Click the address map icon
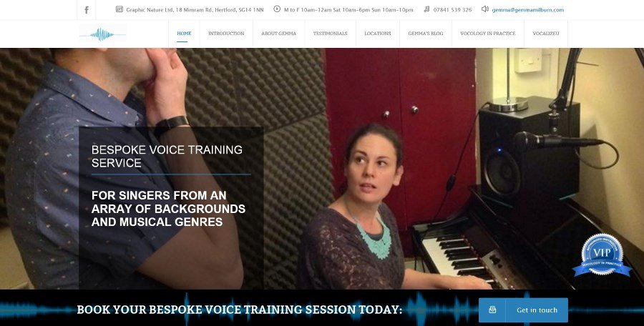This screenshot has width=644, height=326. (x=119, y=9)
